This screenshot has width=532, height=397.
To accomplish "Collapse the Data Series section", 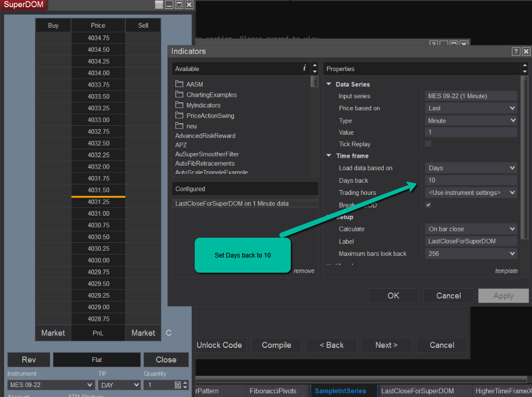I will point(329,84).
